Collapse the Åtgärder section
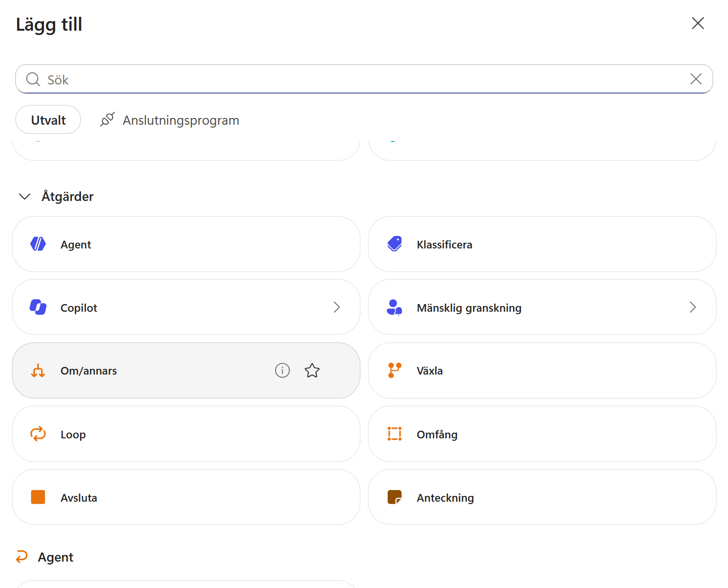 pos(24,197)
